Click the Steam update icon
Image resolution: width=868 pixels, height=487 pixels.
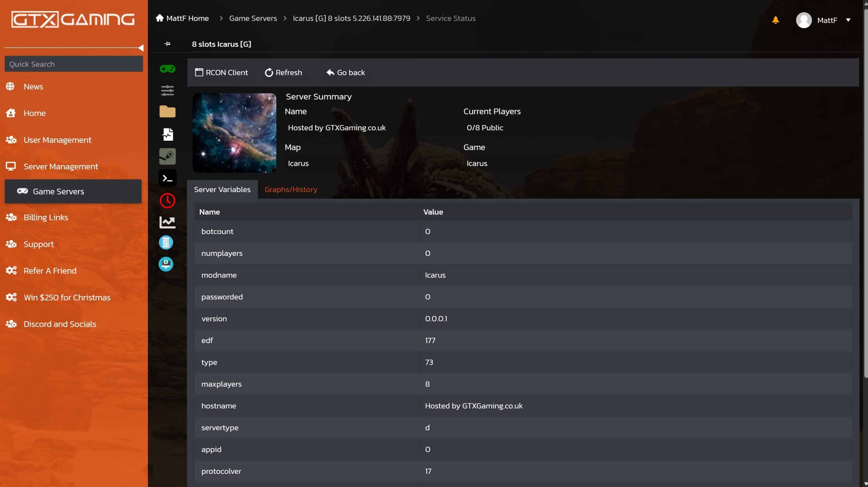[x=167, y=156]
